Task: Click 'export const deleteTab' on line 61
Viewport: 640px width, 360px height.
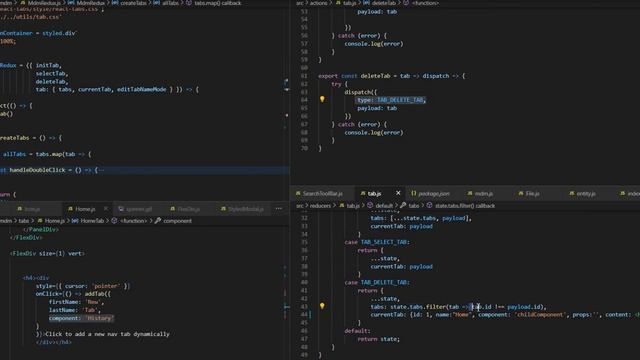Action: pos(353,76)
